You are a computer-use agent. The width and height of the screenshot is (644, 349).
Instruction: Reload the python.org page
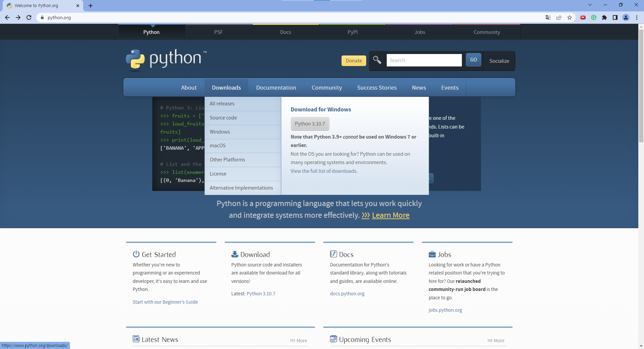(29, 17)
